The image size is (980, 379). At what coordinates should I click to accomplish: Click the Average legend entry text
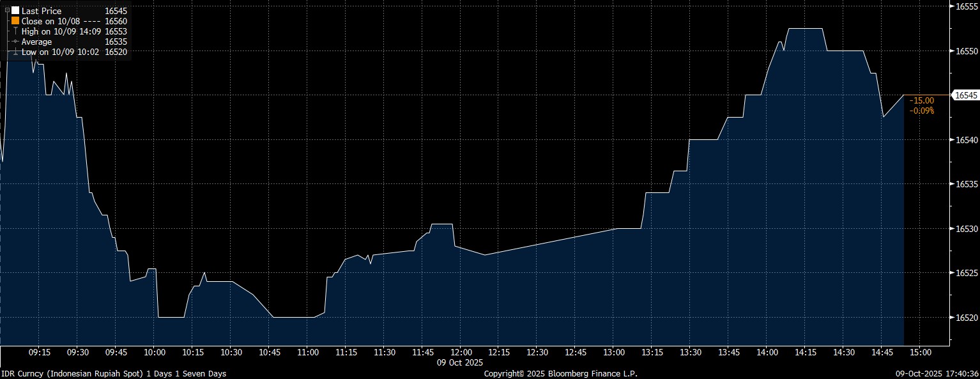pos(36,42)
